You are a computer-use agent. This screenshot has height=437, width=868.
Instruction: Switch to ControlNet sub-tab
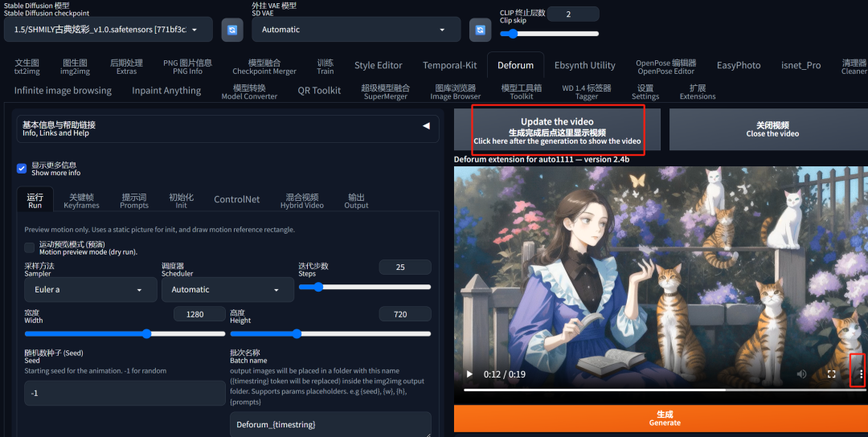pyautogui.click(x=236, y=200)
